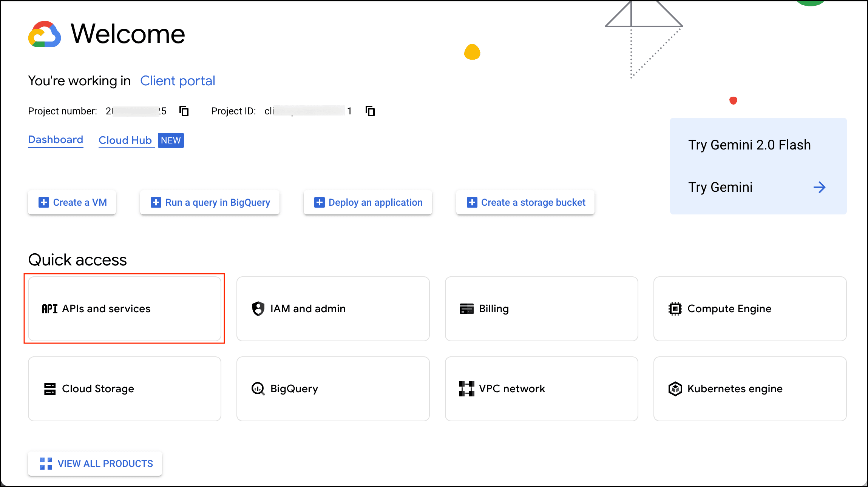Click the Kubernetes engine hexagon icon

point(675,389)
